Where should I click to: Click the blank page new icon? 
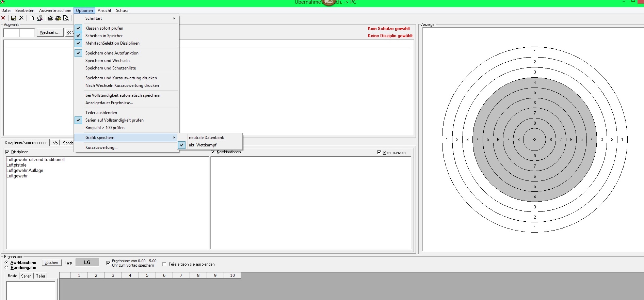click(x=32, y=18)
